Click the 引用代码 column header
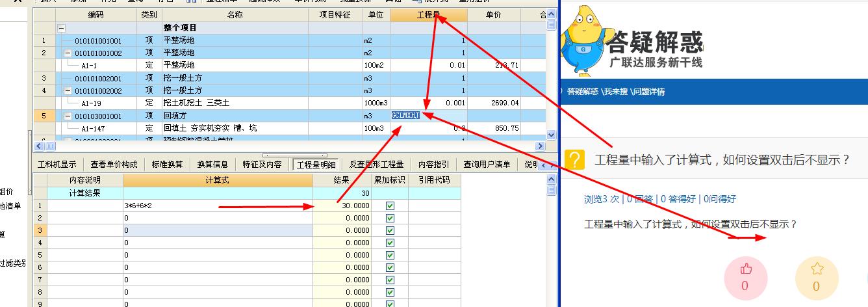Viewport: 868px width, 307px height. (x=435, y=180)
